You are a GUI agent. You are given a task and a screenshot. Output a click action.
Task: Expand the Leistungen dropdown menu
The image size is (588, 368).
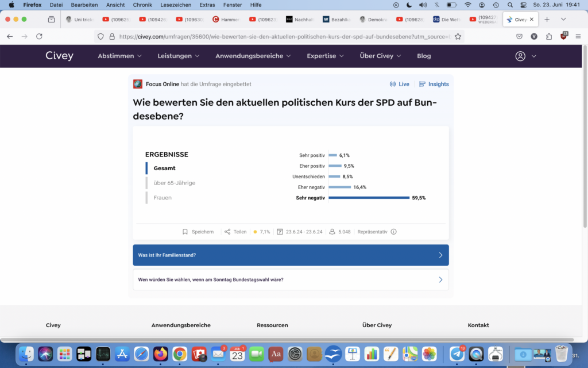pyautogui.click(x=179, y=56)
